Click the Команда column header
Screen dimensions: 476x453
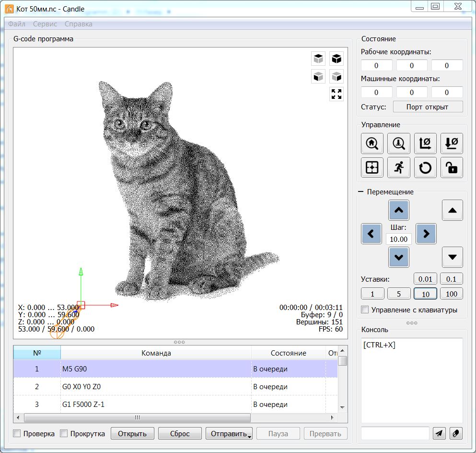pyautogui.click(x=156, y=353)
